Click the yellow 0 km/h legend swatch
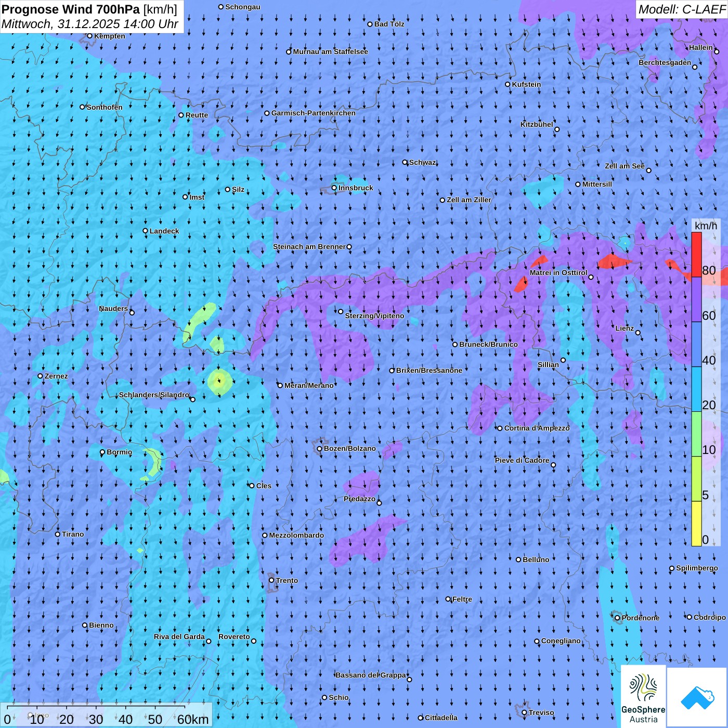The height and width of the screenshot is (728, 728). (696, 524)
